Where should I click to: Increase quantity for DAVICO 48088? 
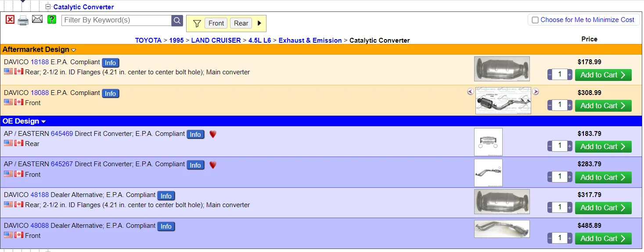pos(570,238)
